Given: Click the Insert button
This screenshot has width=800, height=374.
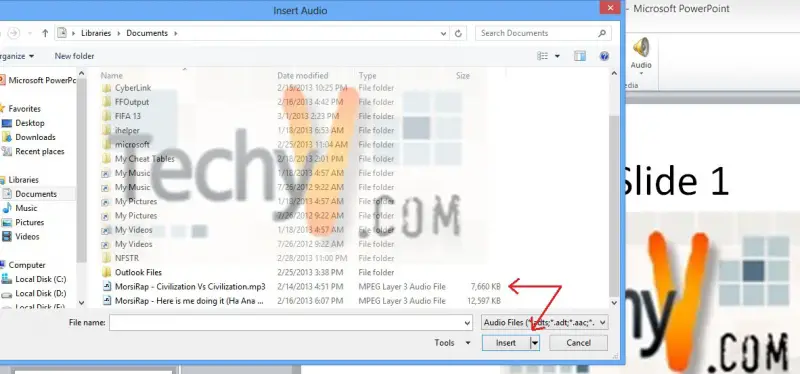Looking at the screenshot, I should (506, 343).
